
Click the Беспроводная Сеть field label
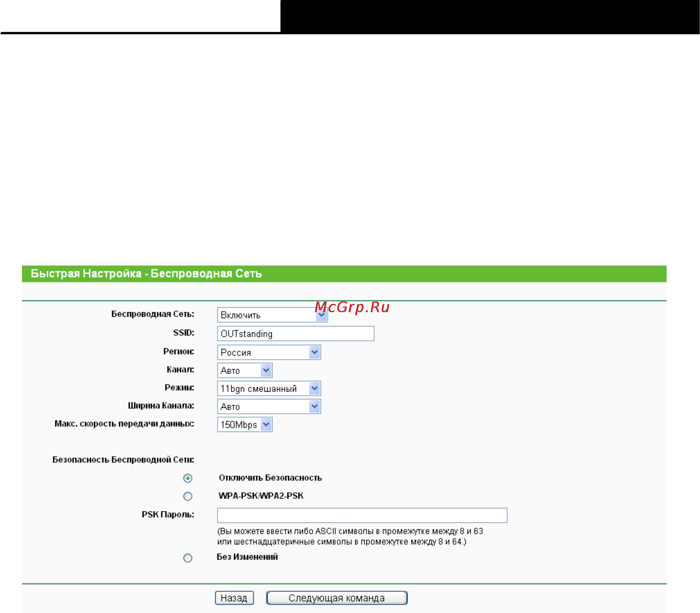pyautogui.click(x=153, y=314)
